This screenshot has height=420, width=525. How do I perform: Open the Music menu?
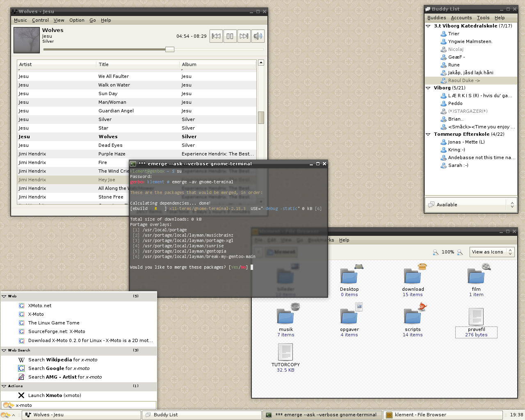(x=21, y=20)
